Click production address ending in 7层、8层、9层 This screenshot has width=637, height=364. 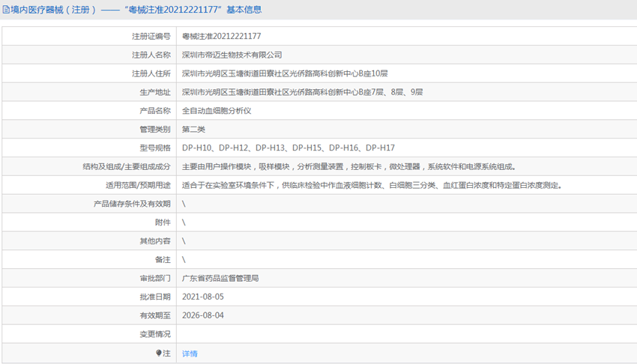[x=302, y=92]
